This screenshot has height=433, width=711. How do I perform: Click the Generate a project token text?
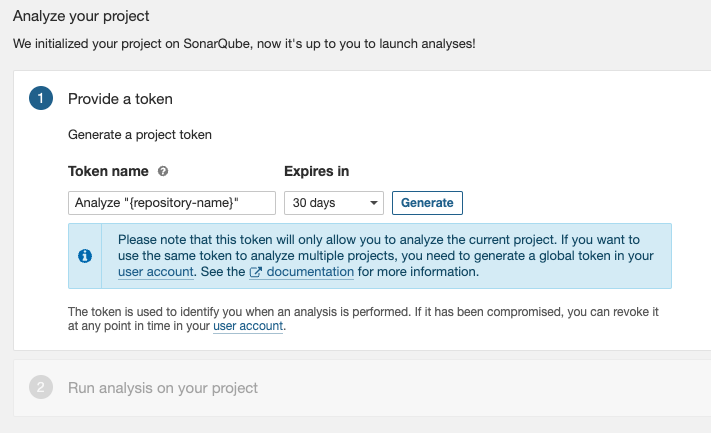[140, 135]
